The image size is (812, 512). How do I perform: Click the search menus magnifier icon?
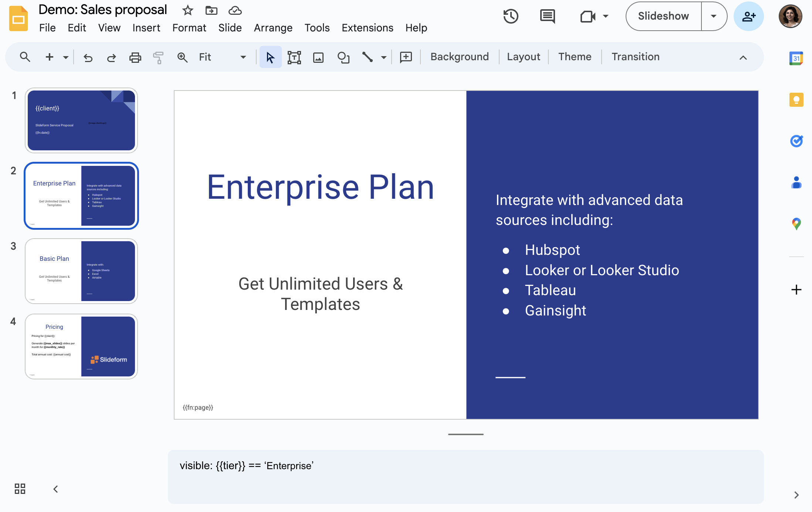25,57
